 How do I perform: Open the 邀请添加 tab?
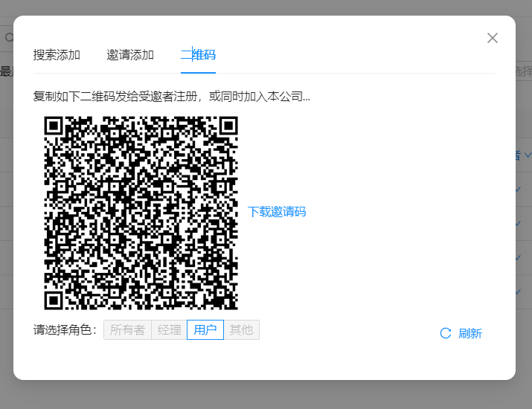(130, 55)
